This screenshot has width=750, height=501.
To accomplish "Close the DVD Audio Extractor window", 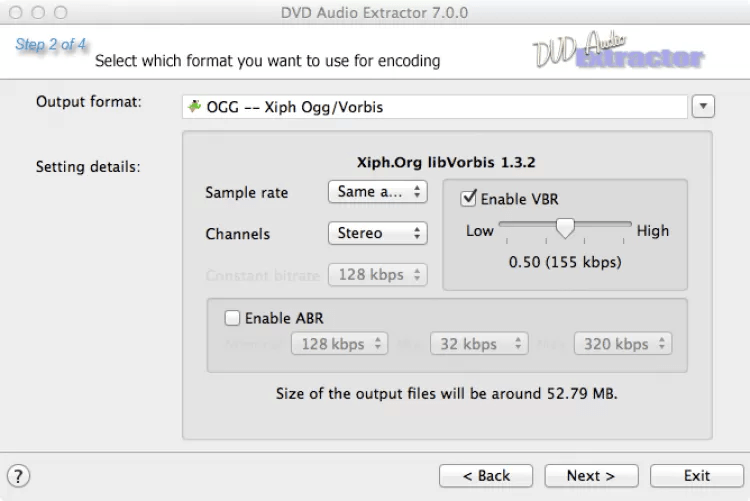I will click(x=17, y=13).
